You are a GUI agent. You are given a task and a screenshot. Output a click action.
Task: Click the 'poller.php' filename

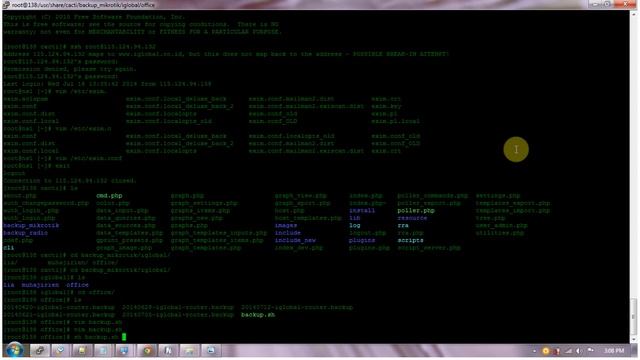pos(416,211)
